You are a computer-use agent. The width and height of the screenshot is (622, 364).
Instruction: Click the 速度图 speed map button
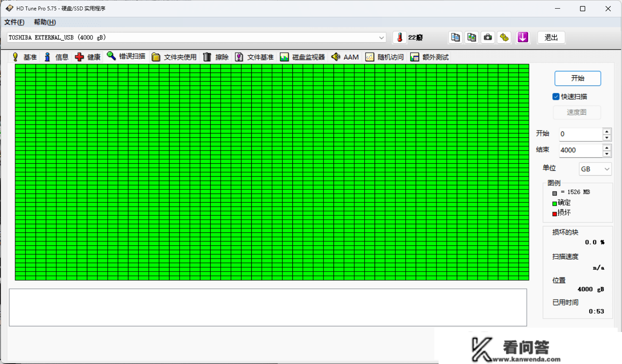pos(577,112)
